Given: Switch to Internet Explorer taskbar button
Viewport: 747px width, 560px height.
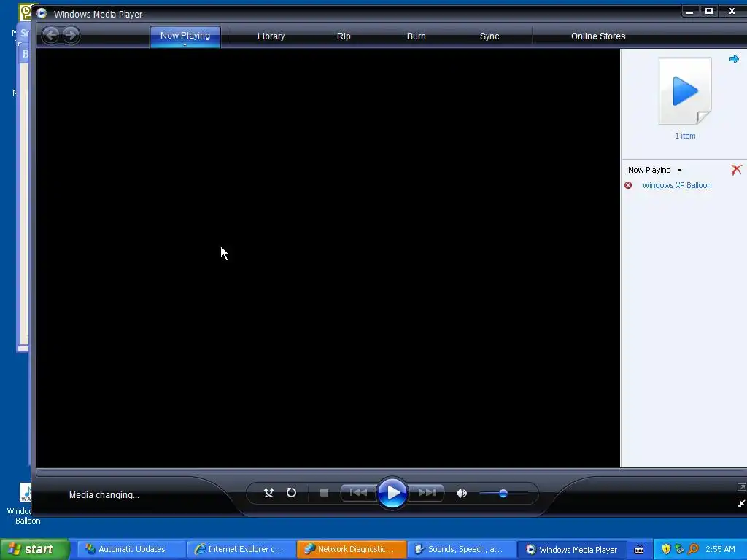Looking at the screenshot, I should coord(241,549).
